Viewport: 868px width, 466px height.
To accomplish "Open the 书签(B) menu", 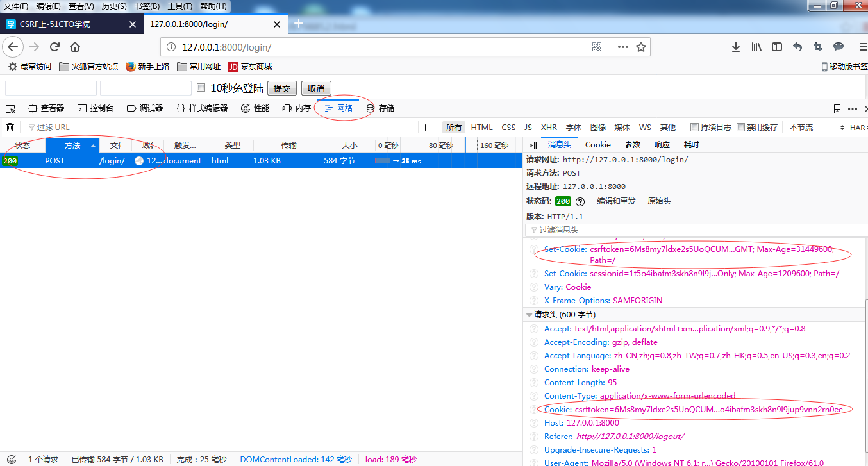I will coord(147,6).
